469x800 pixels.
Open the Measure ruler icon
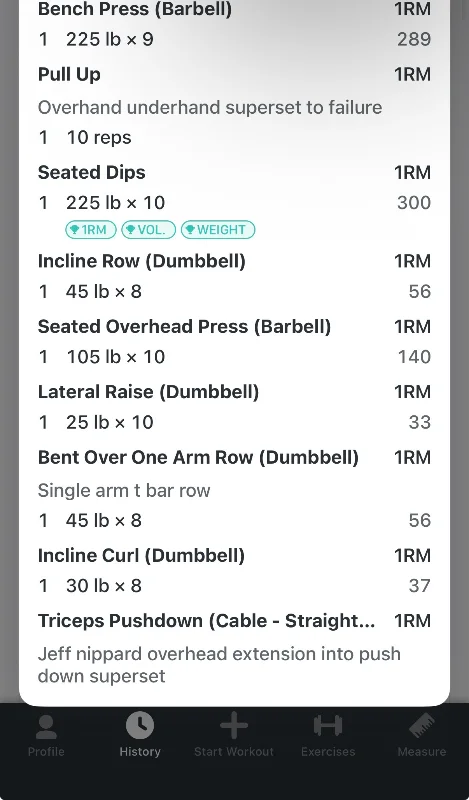coord(422,726)
